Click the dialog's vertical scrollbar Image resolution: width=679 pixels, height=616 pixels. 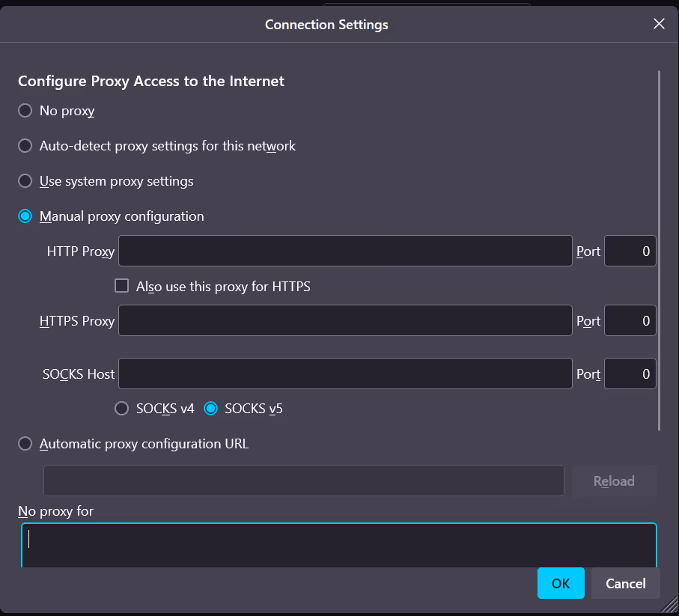click(659, 250)
